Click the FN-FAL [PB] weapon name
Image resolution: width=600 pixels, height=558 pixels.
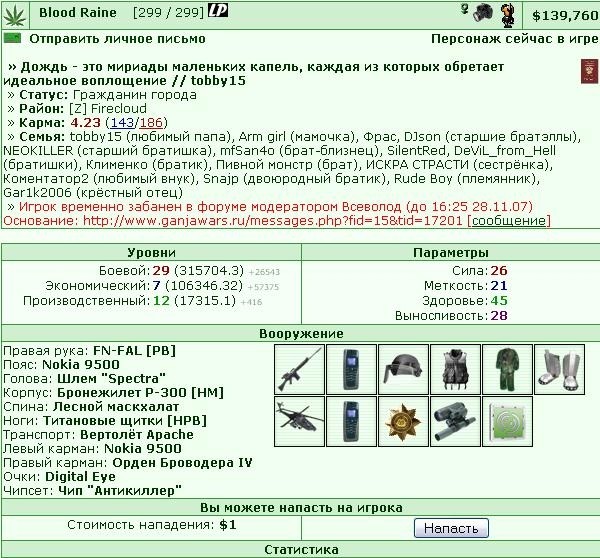[x=134, y=351]
